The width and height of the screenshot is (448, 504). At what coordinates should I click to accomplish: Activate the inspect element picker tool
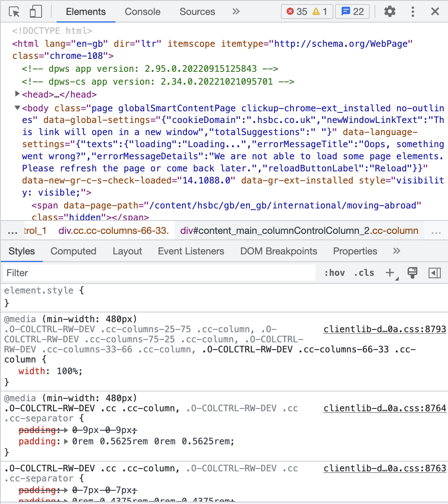coord(15,12)
